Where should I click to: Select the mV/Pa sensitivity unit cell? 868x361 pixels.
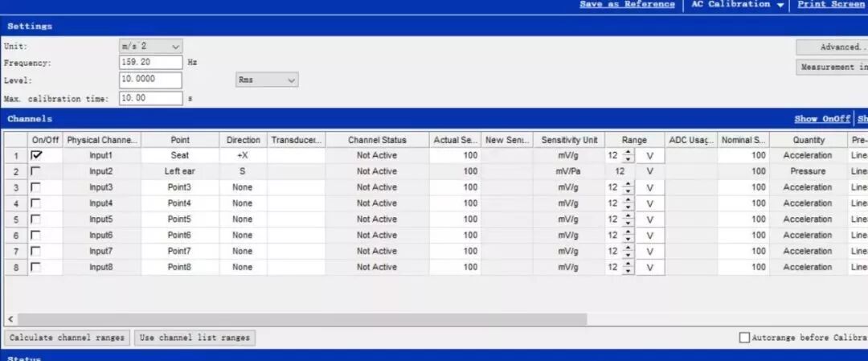point(569,171)
